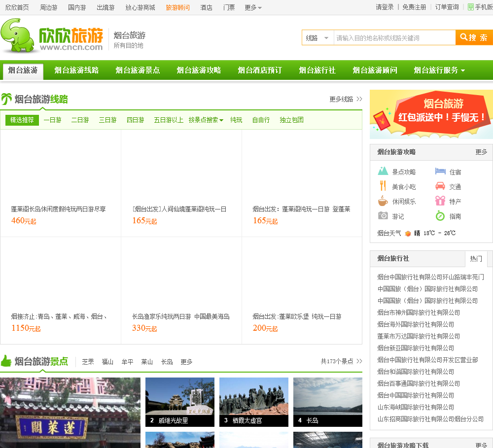Click the 欣欣旅游 elephant logo

[x=52, y=35]
